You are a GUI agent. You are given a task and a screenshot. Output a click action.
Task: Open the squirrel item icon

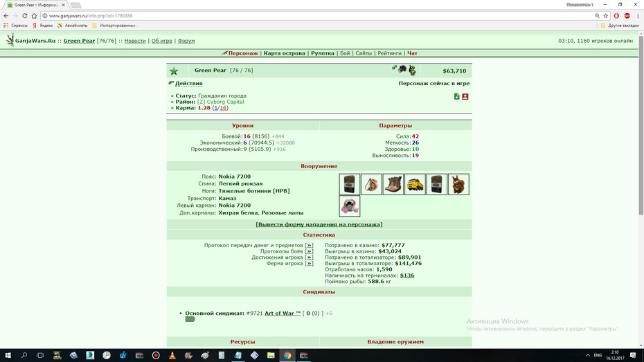(x=458, y=184)
